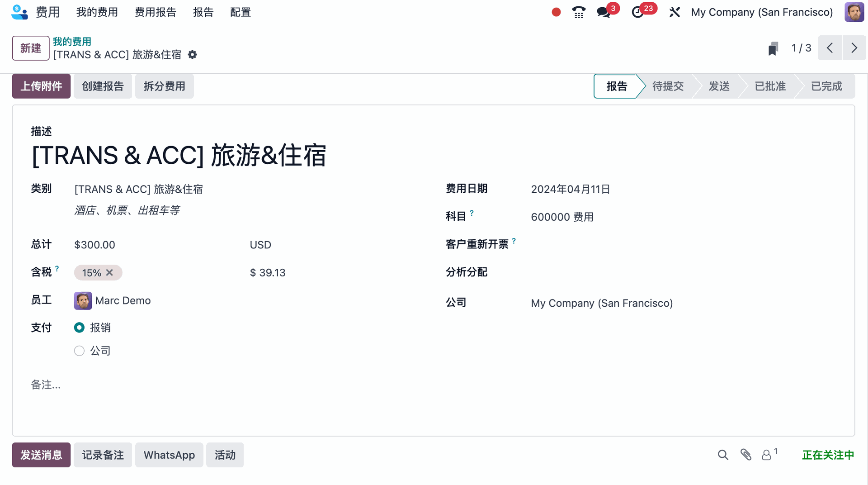
Task: Remove the 15% tax tag
Action: (x=109, y=272)
